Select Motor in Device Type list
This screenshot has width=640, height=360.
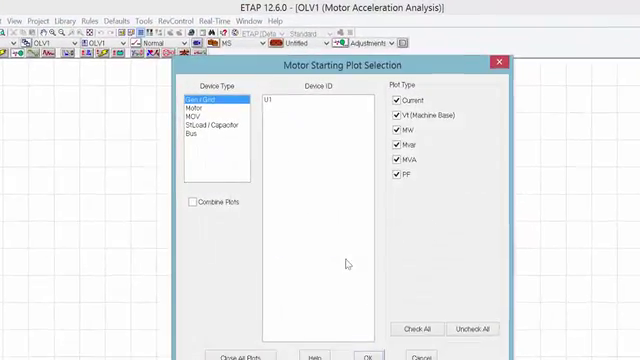(217, 108)
